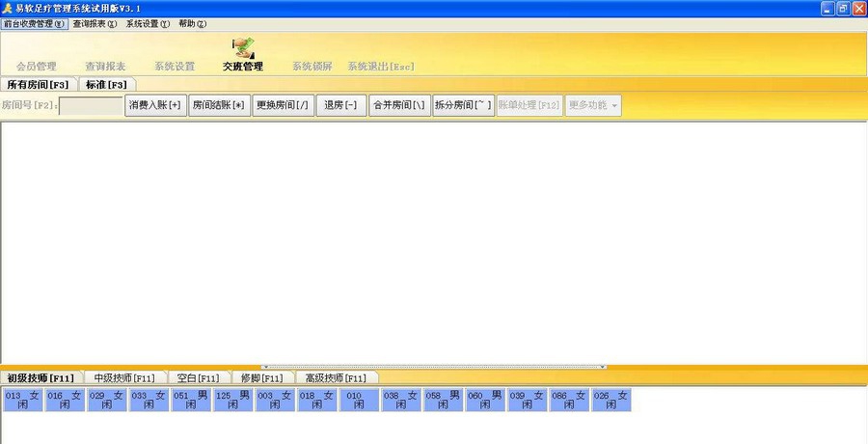Image resolution: width=868 pixels, height=444 pixels.
Task: Select technician tile 003 女
Action: (x=276, y=400)
